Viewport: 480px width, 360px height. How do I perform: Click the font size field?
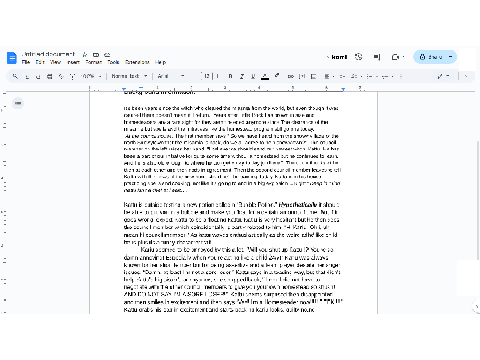tap(207, 76)
